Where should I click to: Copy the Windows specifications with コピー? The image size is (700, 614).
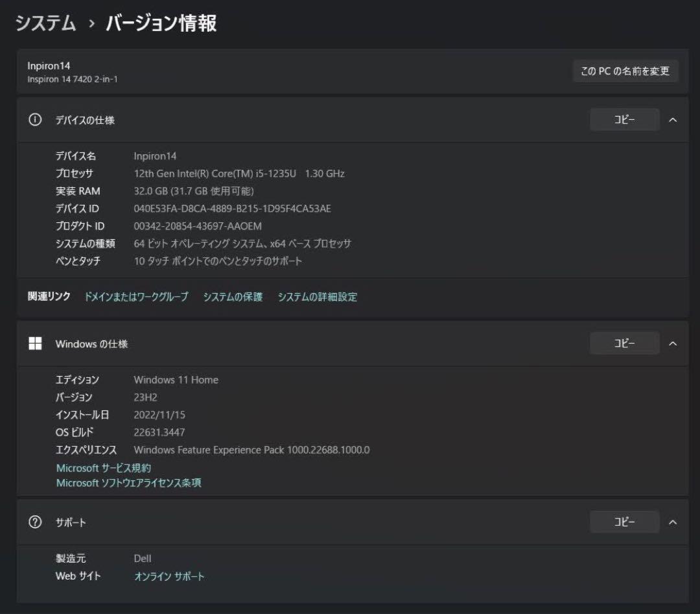624,343
